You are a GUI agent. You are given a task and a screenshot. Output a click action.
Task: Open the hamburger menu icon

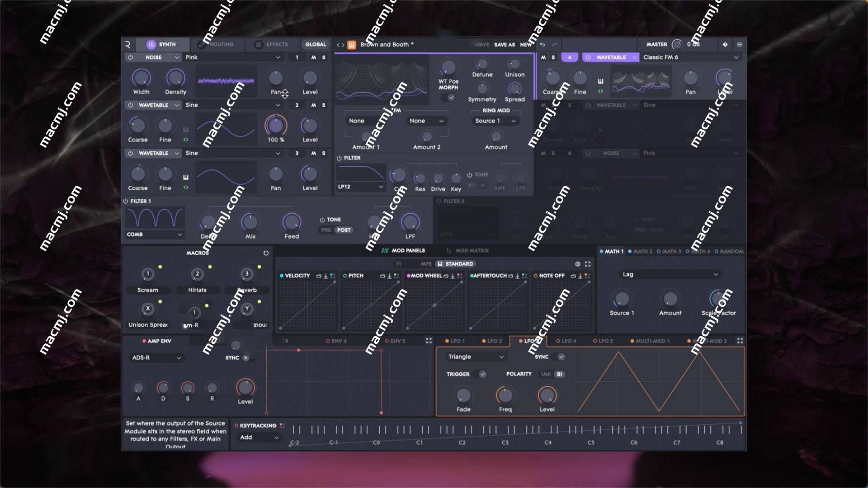click(x=740, y=44)
